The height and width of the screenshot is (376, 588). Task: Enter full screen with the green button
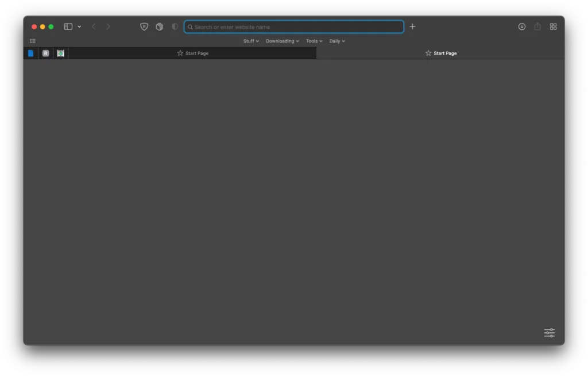51,26
